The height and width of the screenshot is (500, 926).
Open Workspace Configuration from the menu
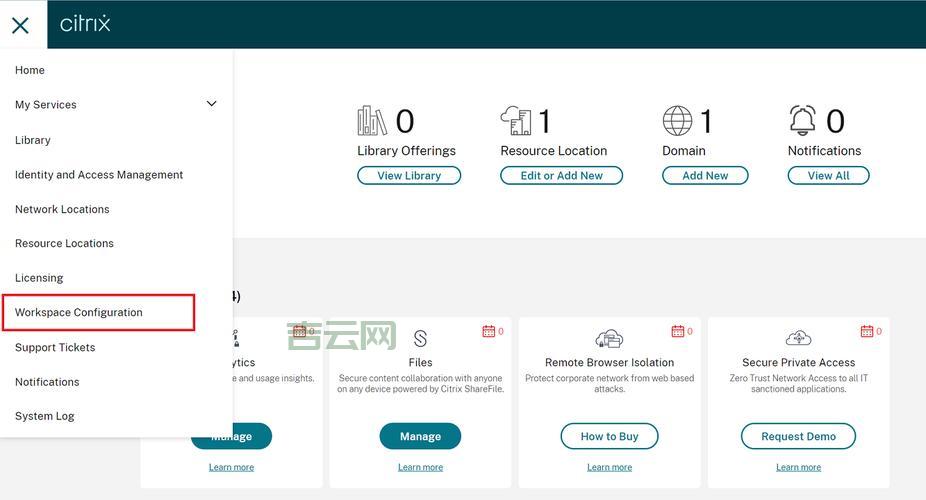click(79, 312)
